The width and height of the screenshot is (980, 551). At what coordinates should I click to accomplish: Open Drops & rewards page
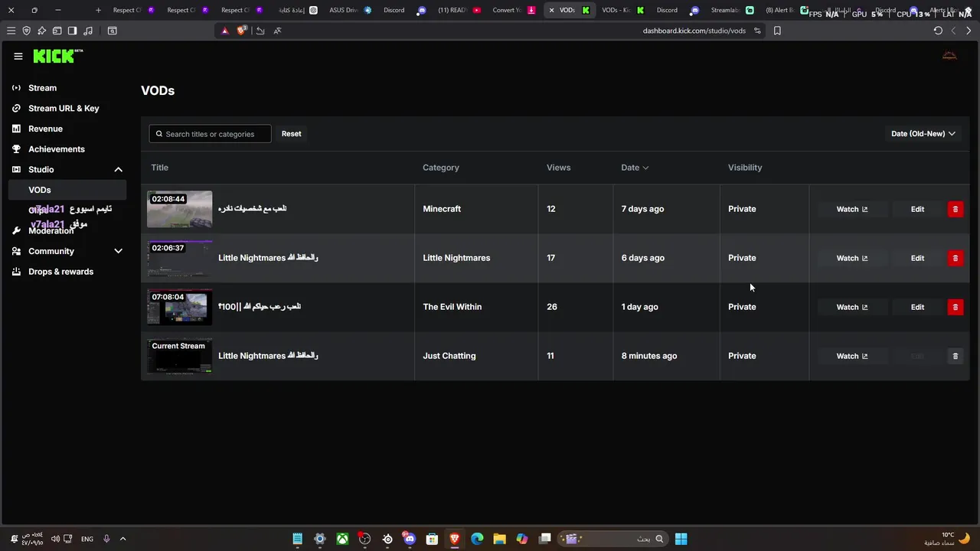tap(60, 272)
